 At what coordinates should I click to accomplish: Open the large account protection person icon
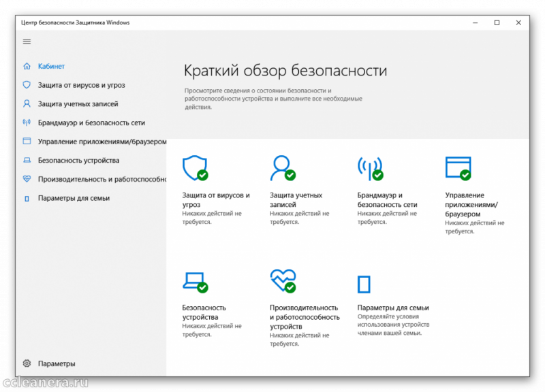(x=283, y=167)
